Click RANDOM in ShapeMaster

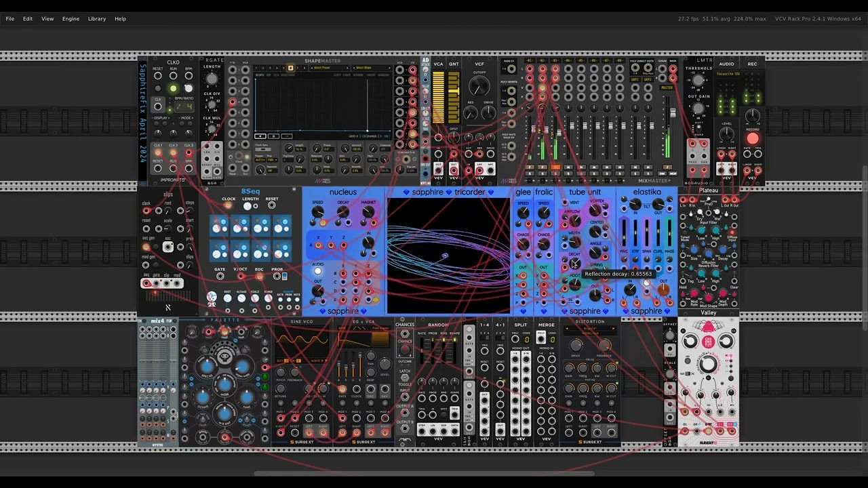tap(383, 75)
